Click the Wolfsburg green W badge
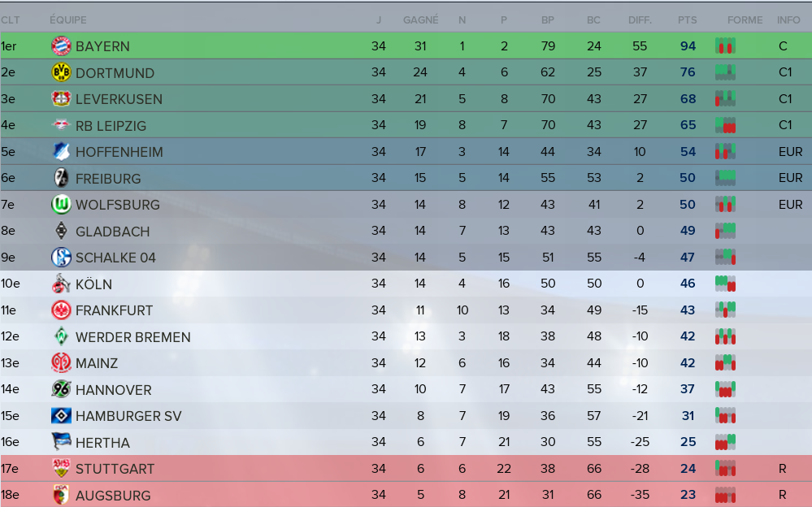 (61, 205)
